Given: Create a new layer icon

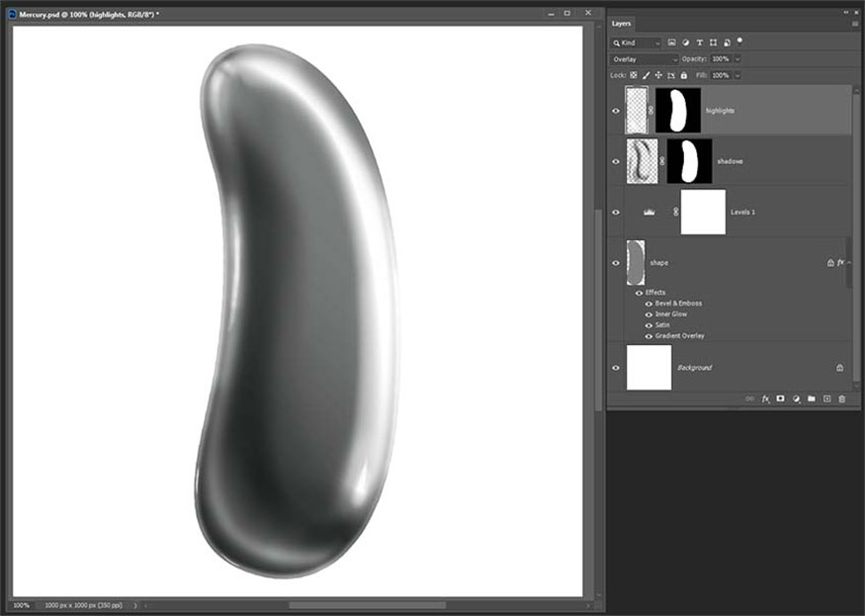Looking at the screenshot, I should click(x=826, y=398).
